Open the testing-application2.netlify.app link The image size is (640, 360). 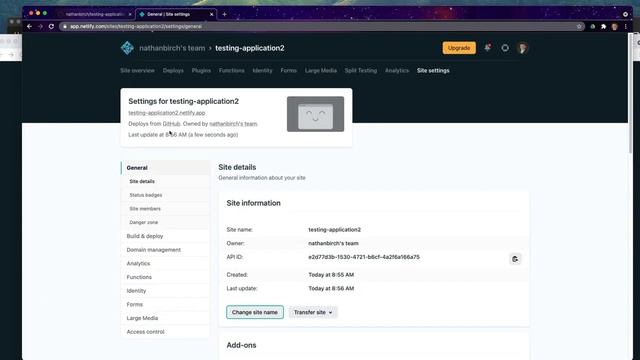tap(167, 113)
